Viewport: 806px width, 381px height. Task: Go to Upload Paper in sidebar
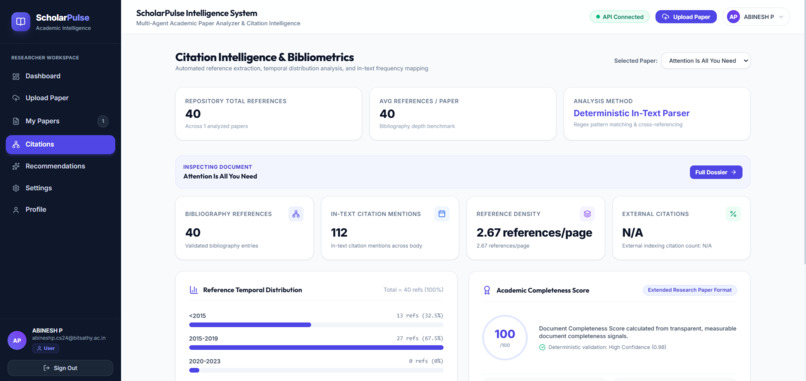pyautogui.click(x=61, y=98)
